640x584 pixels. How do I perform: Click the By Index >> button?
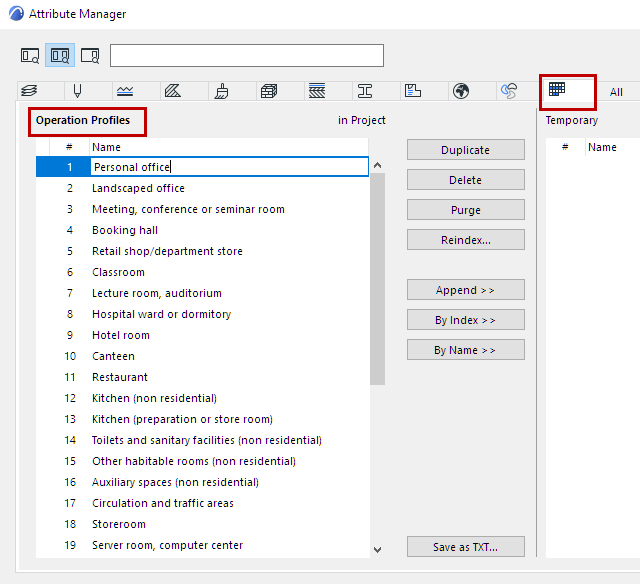(466, 320)
